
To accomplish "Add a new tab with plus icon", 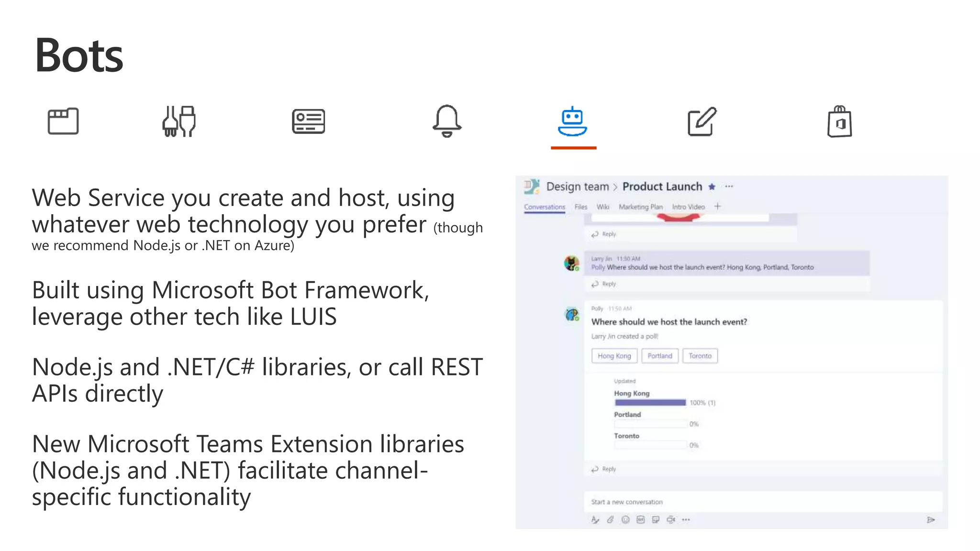I will (x=717, y=206).
